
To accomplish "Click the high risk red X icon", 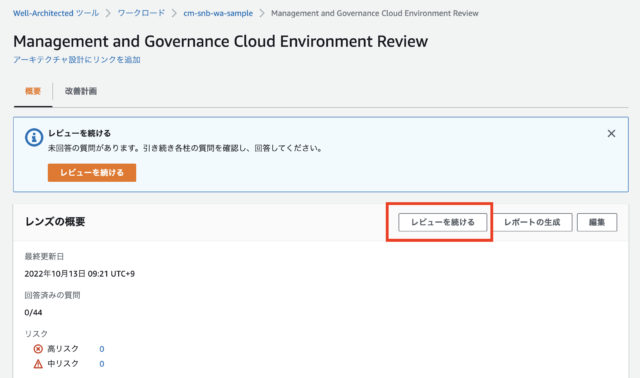I will (38, 349).
